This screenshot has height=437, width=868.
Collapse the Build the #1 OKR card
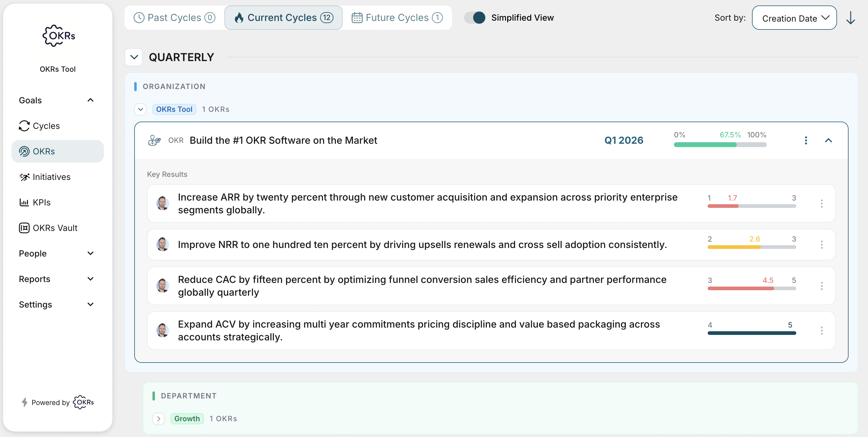pos(828,140)
